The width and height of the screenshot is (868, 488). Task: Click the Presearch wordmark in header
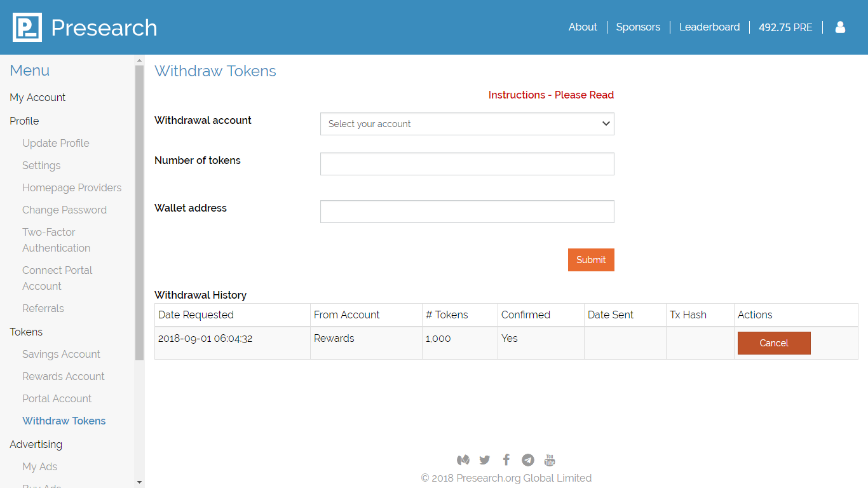[x=104, y=27]
